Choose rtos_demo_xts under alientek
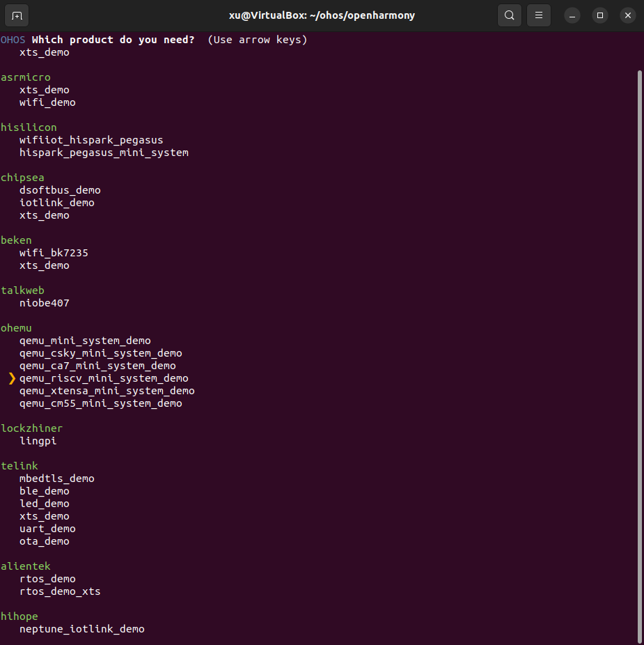Viewport: 644px width, 645px height. click(60, 591)
